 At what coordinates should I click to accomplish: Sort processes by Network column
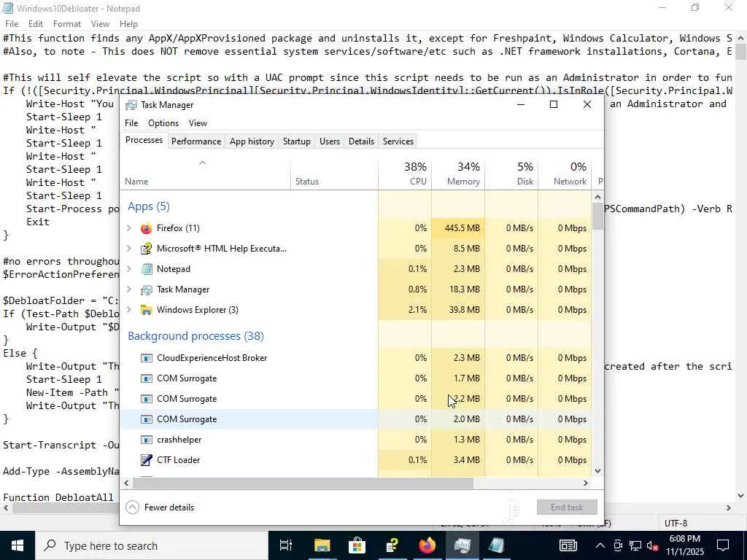click(x=565, y=174)
